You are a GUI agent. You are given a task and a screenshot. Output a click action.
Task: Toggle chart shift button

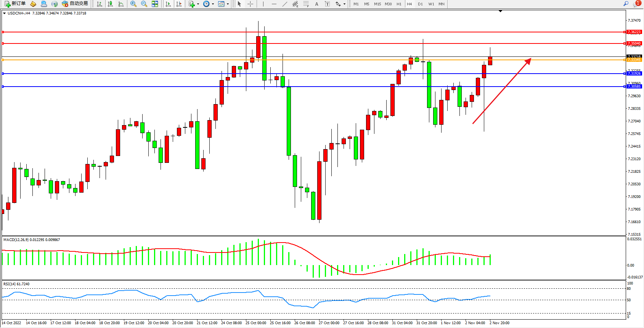tap(179, 4)
